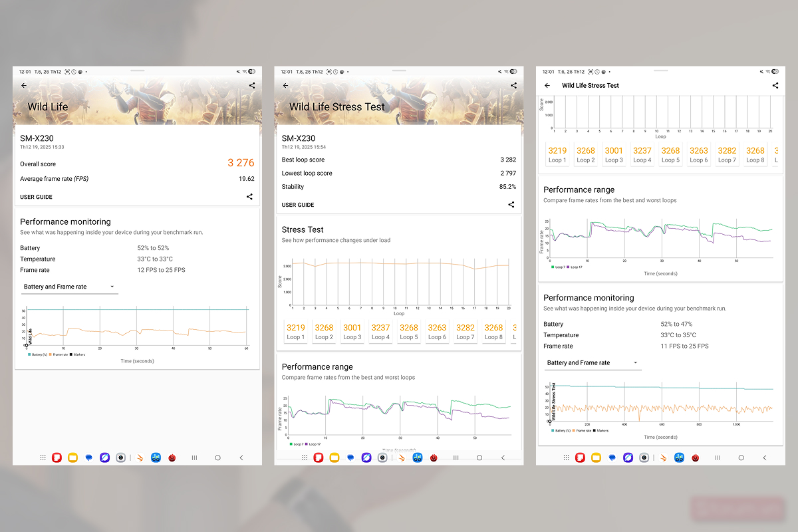The width and height of the screenshot is (798, 532).
Task: Open blue chart benchmark icon in left taskbar
Action: (x=156, y=458)
